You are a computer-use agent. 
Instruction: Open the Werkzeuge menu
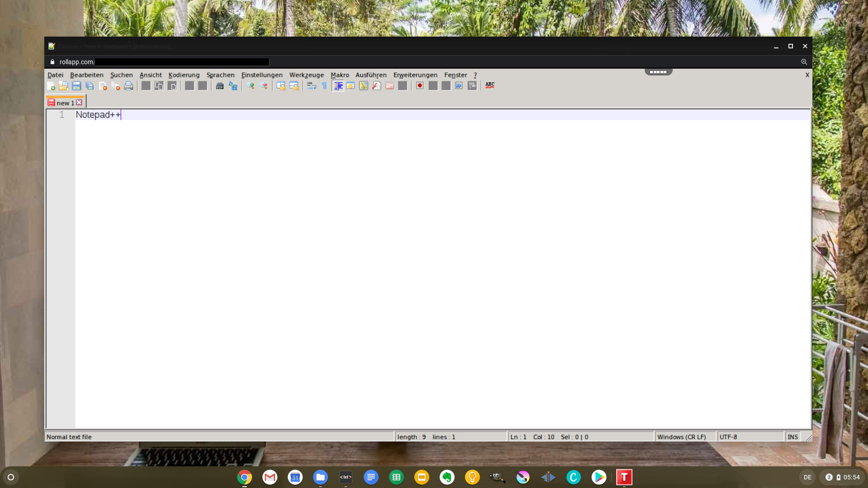click(307, 75)
